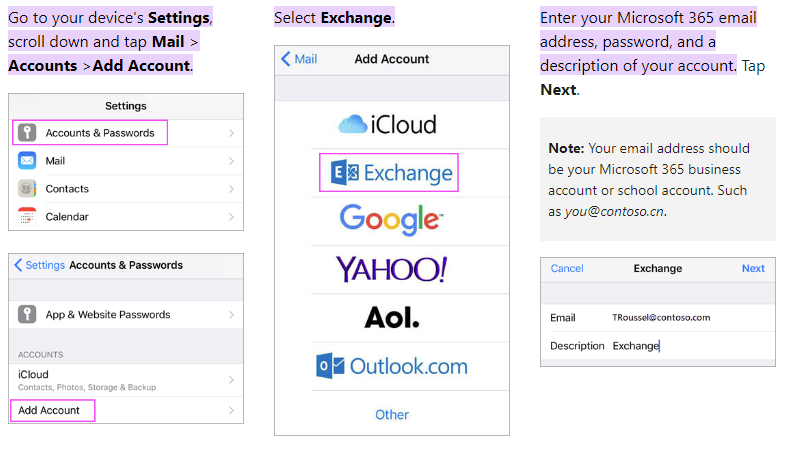Open the Mail settings row
787x450 pixels.
[x=126, y=161]
